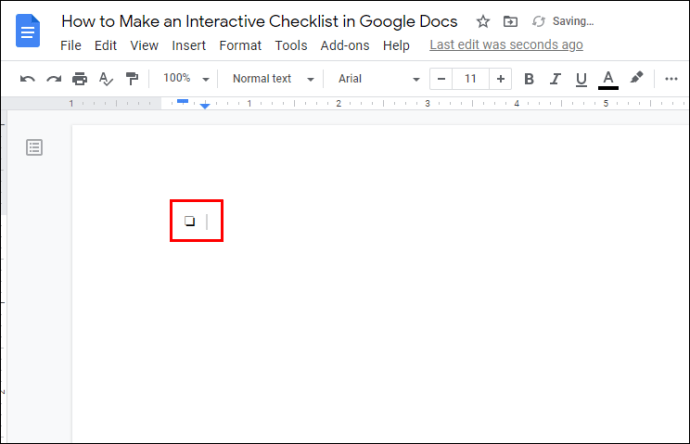Move document to a folder
This screenshot has width=690, height=444.
click(x=510, y=21)
